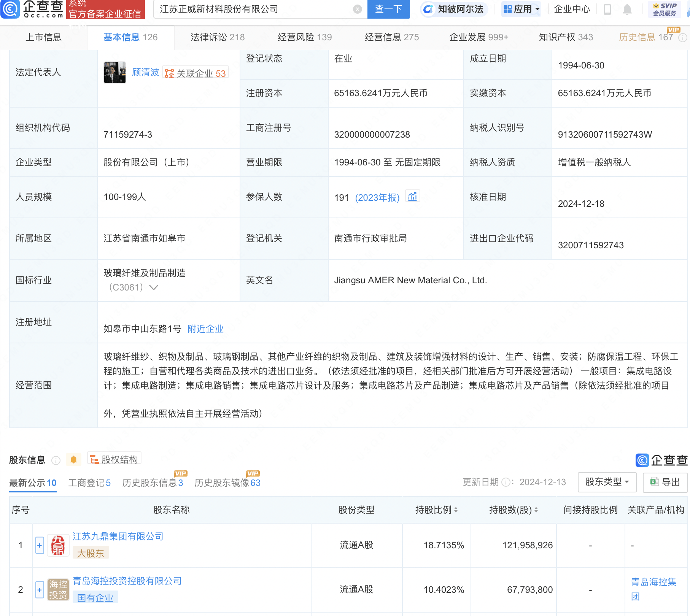Click 江苏九鼎集团 logo icon
Viewport: 690px width, 616px height.
click(x=58, y=545)
